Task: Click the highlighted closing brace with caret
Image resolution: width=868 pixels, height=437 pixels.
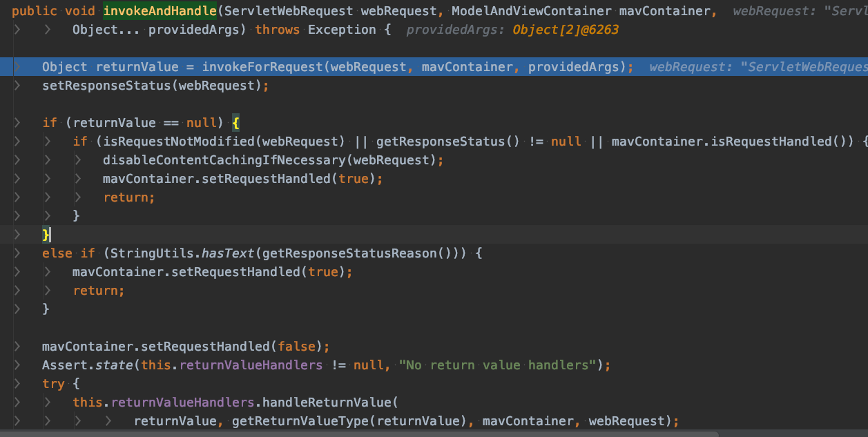Action: click(46, 235)
